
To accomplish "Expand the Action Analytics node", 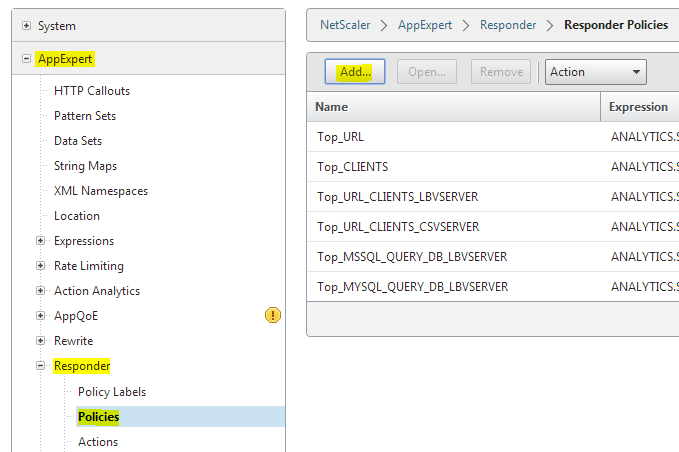I will pyautogui.click(x=41, y=291).
